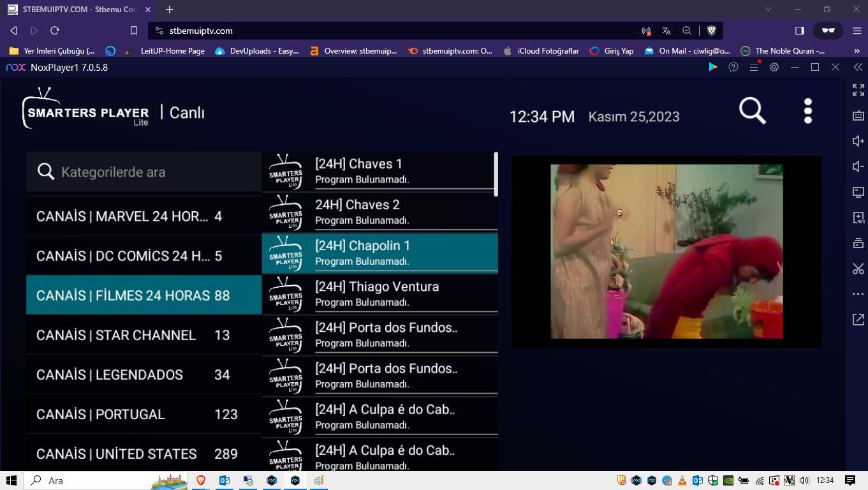Open the Smarters Player search magnifier
This screenshot has width=868, height=490.
tap(753, 111)
